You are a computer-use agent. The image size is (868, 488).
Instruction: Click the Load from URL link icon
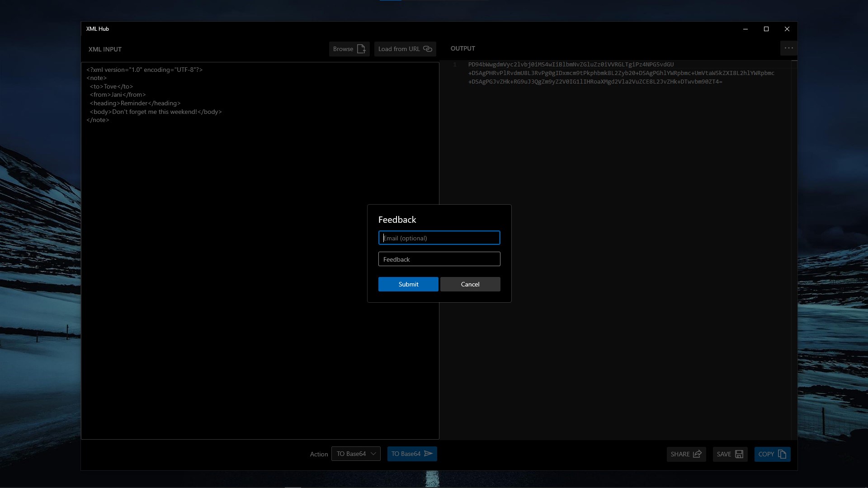coord(428,49)
